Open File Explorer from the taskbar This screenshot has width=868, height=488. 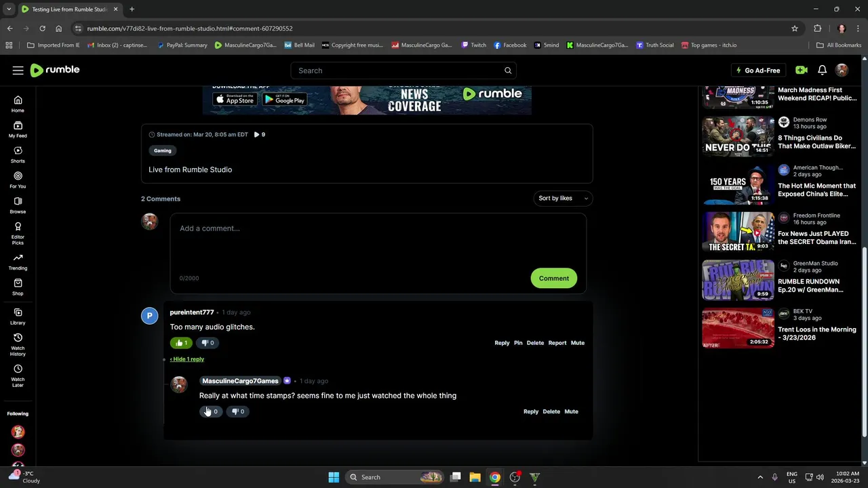point(475,477)
